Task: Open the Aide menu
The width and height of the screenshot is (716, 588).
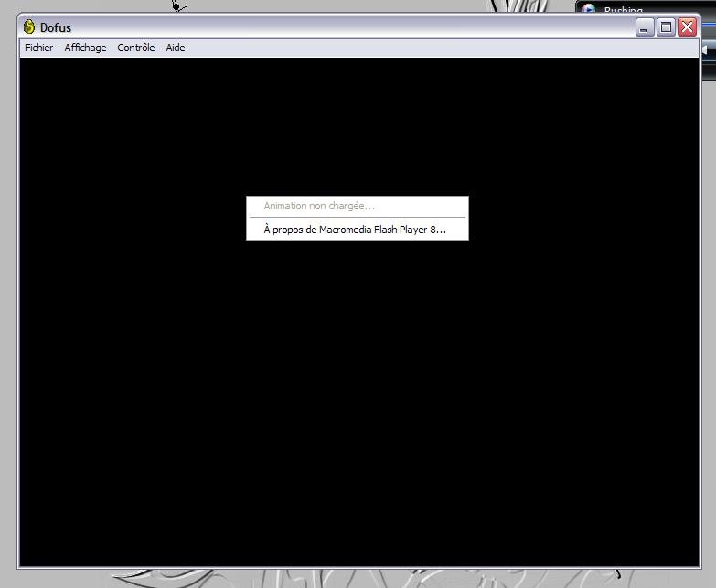Action: tap(176, 48)
